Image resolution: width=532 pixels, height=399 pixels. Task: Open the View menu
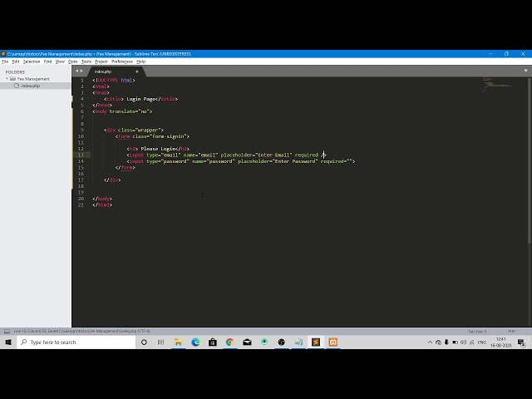[60, 62]
